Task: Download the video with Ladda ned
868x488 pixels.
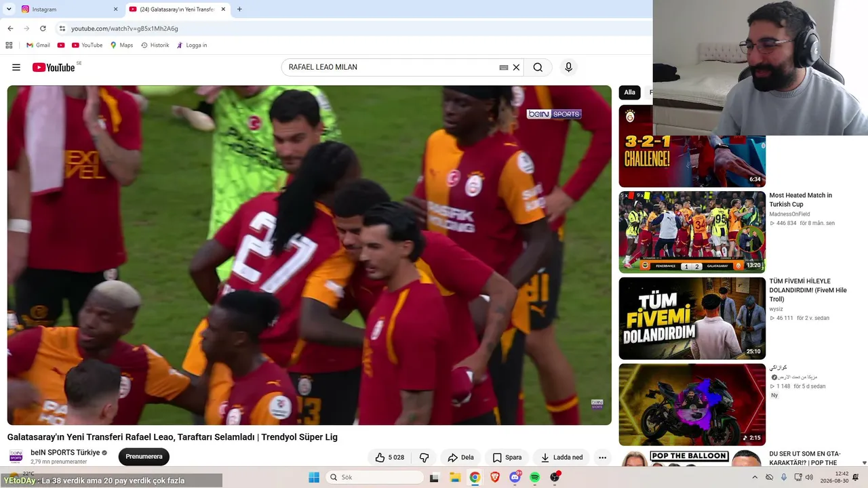Action: pyautogui.click(x=561, y=457)
